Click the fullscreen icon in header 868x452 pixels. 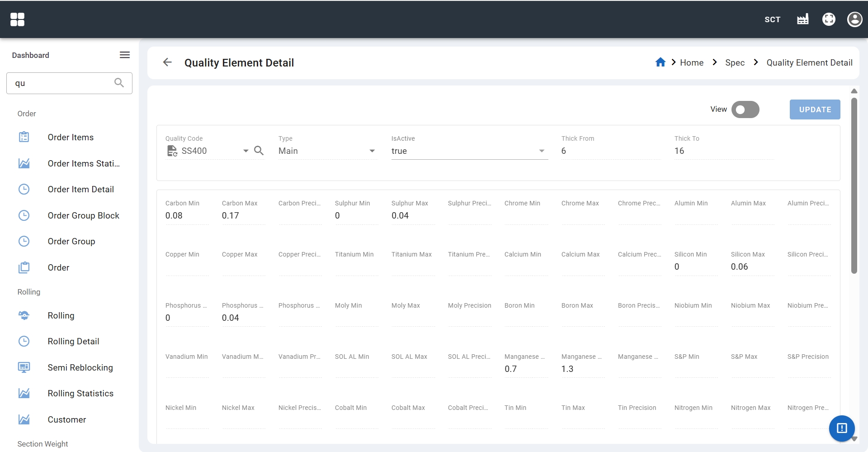click(x=828, y=19)
